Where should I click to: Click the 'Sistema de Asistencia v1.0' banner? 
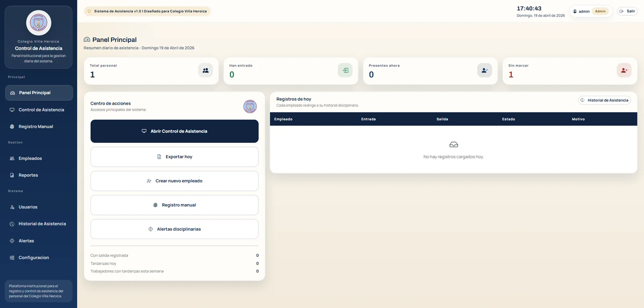tap(147, 11)
